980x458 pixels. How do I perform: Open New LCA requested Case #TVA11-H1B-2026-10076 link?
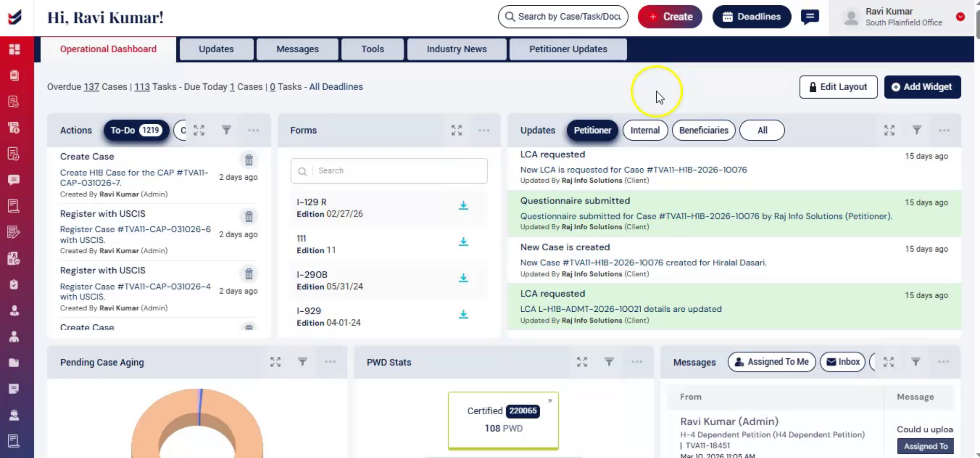[633, 170]
